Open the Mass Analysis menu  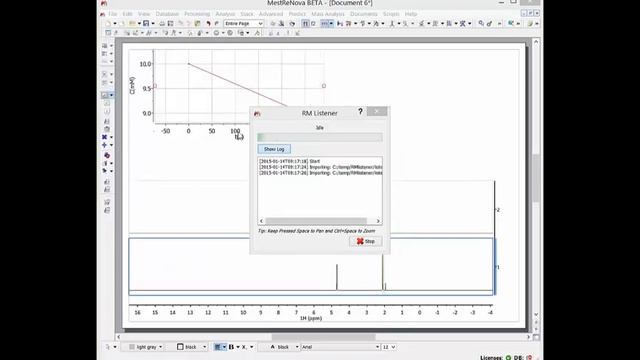tap(328, 14)
